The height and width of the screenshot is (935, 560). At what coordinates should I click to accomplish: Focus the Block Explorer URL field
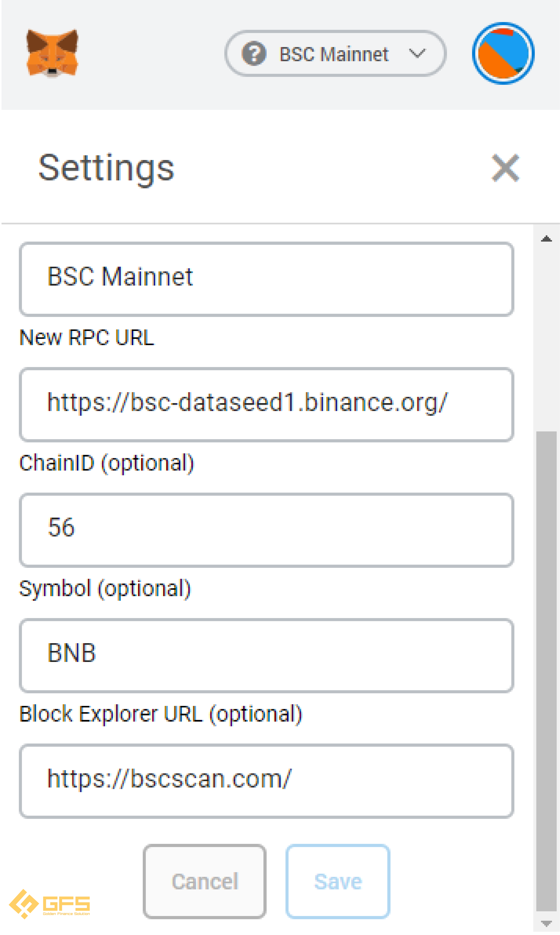[266, 781]
